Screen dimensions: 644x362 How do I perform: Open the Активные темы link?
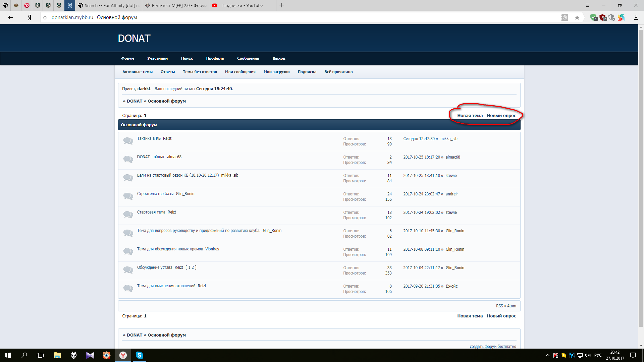pyautogui.click(x=138, y=72)
